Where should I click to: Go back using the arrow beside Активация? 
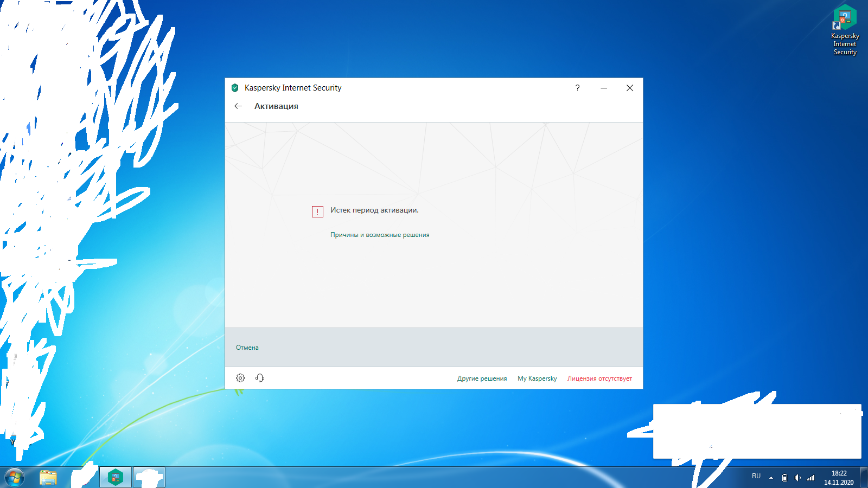click(238, 106)
